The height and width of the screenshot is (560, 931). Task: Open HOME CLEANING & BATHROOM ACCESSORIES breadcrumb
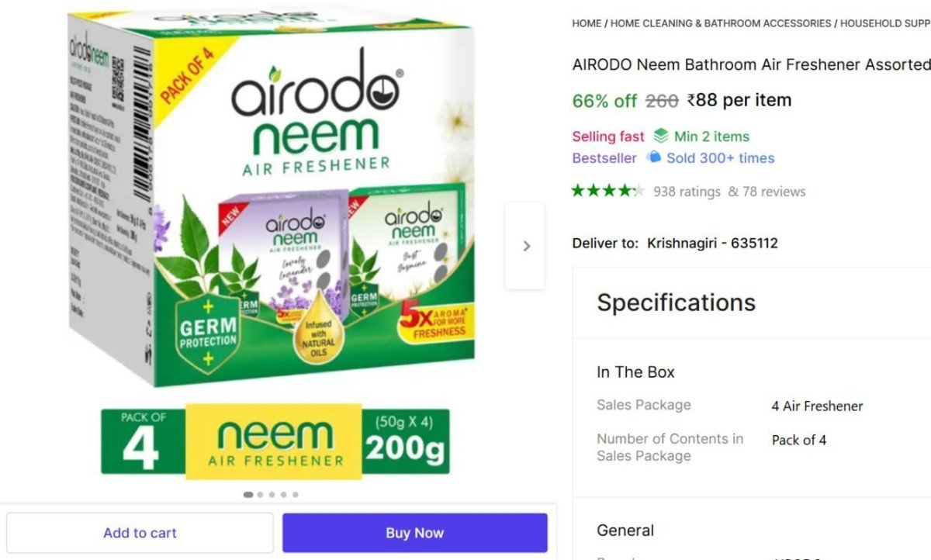click(720, 23)
